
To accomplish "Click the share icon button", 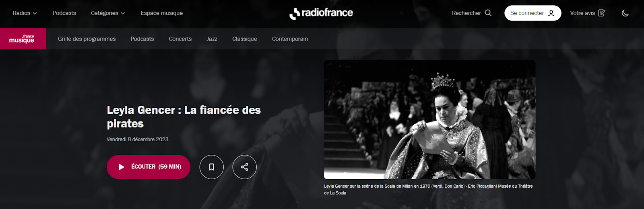I will click(x=244, y=167).
